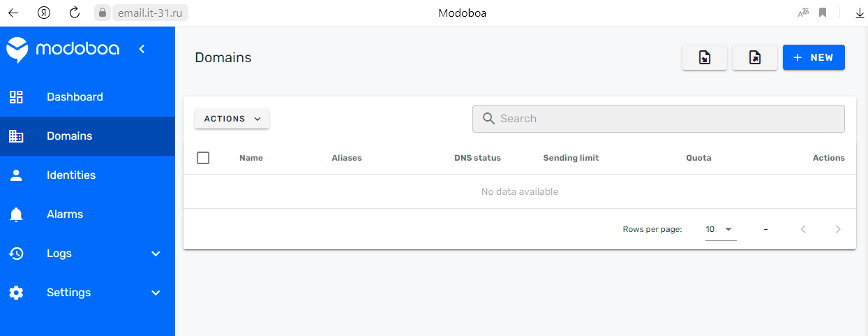The height and width of the screenshot is (336, 868).
Task: Click the browser downloads arrow icon
Action: coord(859,13)
